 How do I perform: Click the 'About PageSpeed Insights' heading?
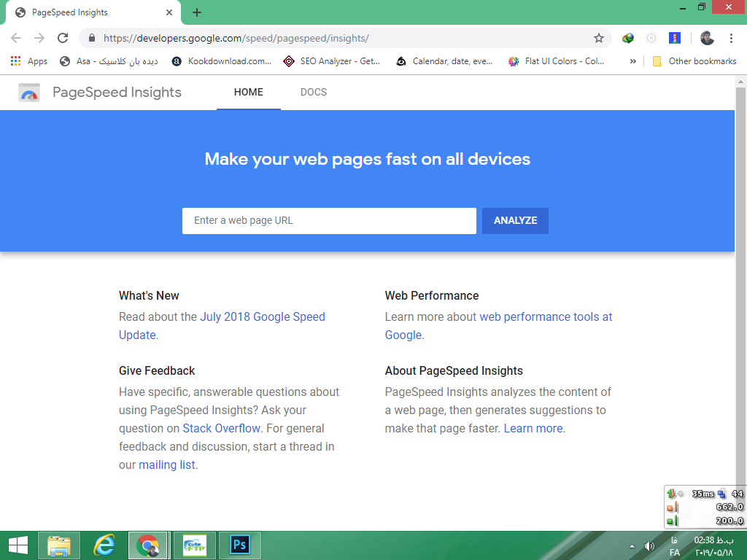[x=454, y=371]
